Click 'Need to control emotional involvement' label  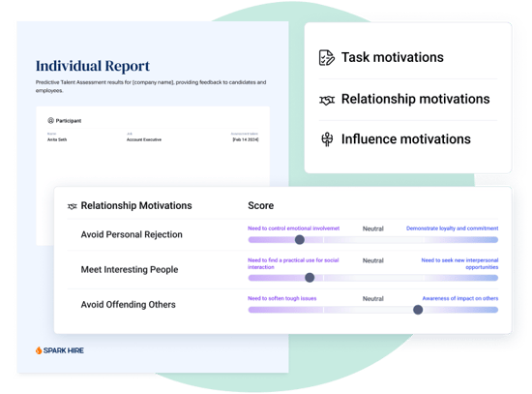(293, 228)
